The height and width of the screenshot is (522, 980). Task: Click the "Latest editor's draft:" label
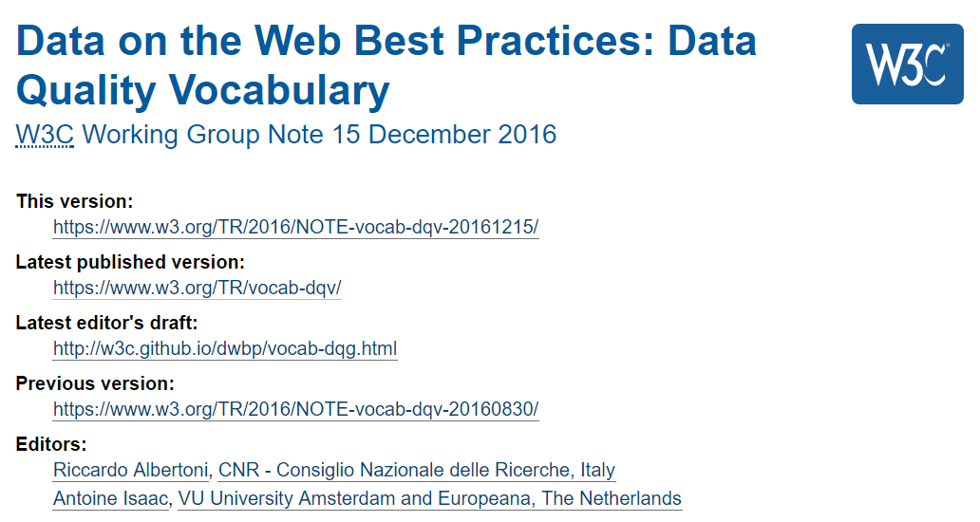click(x=106, y=323)
